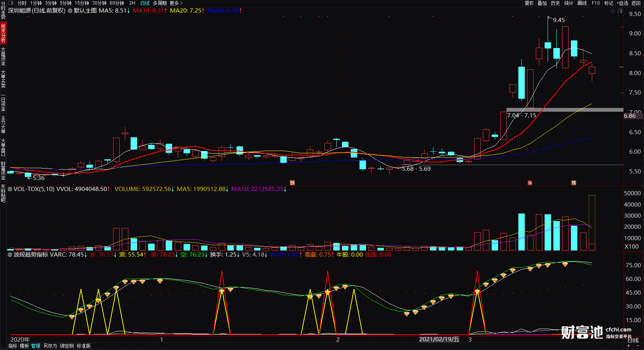
Task: Click 标准版 at bottom bar
Action: coord(83,346)
